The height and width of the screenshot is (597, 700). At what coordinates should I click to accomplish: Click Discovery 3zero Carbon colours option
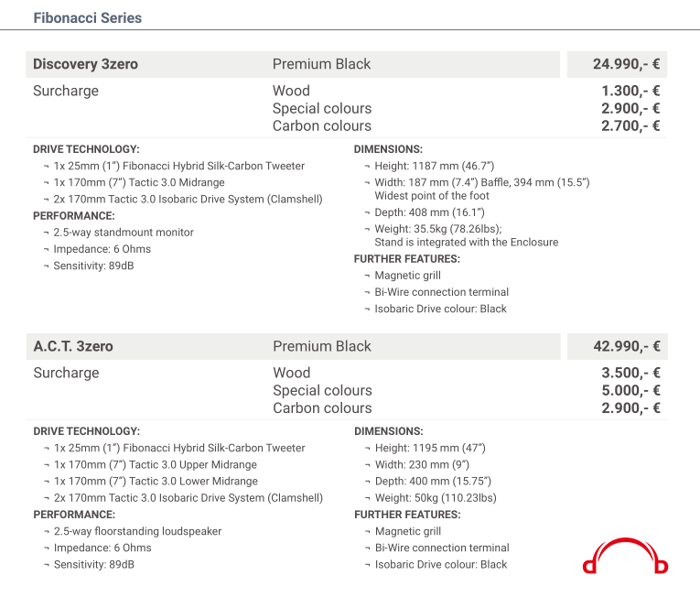click(x=322, y=126)
